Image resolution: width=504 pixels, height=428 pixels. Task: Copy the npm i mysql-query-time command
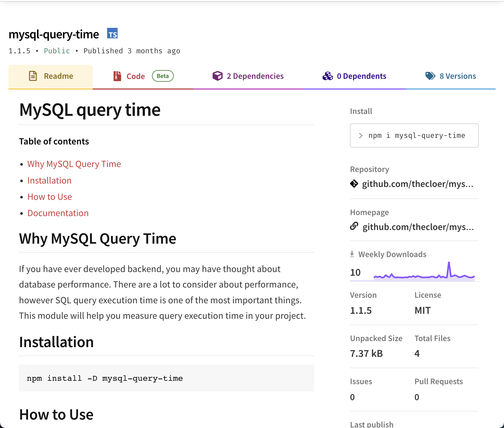coord(417,135)
